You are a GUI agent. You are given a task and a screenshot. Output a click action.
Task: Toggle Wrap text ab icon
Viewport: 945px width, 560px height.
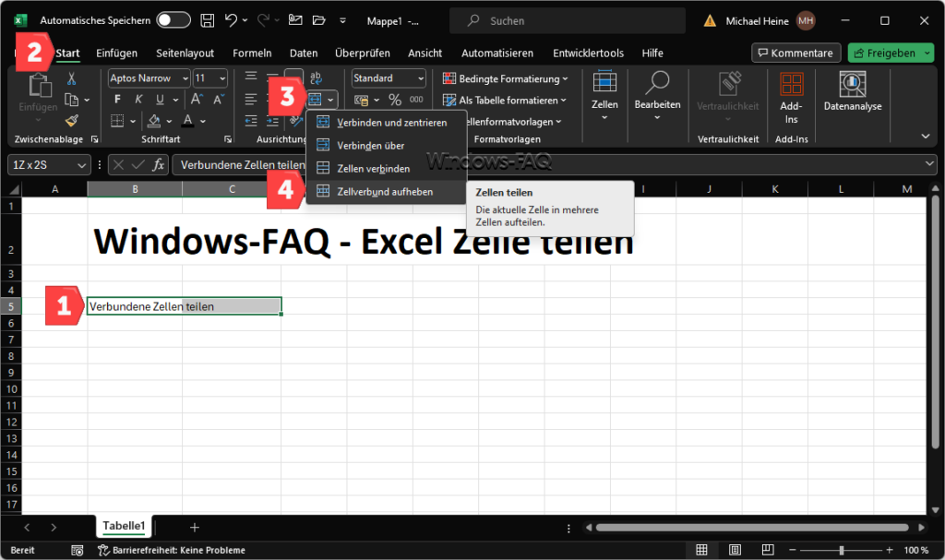[x=316, y=77]
